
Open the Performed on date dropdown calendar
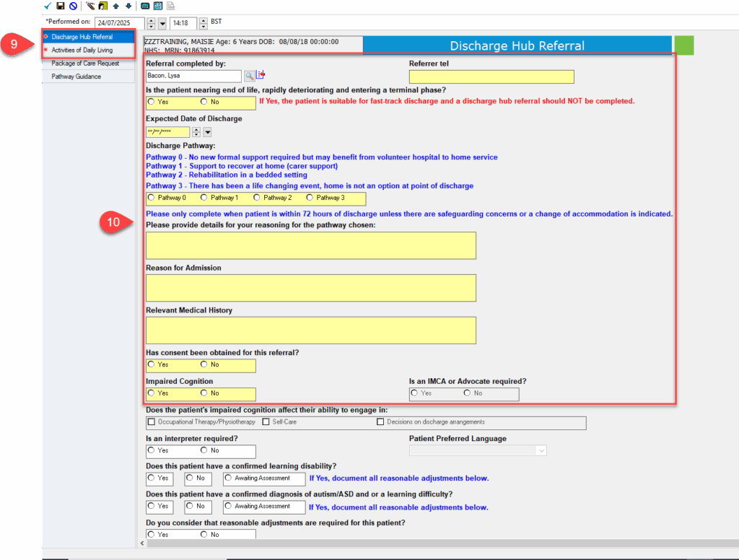point(162,23)
